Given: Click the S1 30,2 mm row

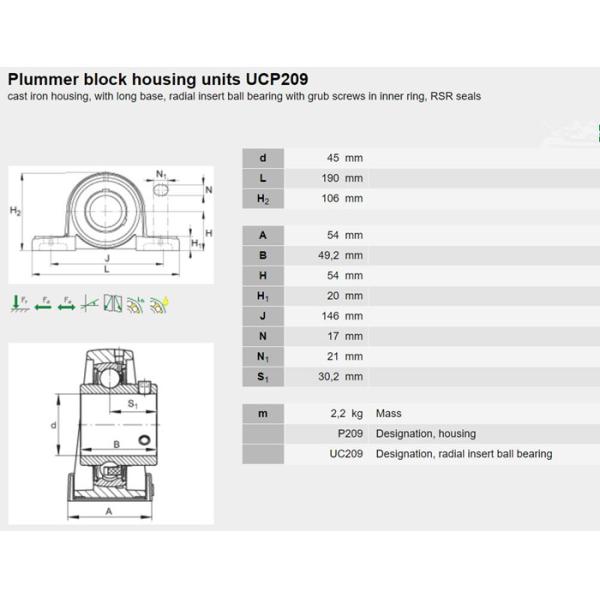Looking at the screenshot, I should tap(418, 376).
